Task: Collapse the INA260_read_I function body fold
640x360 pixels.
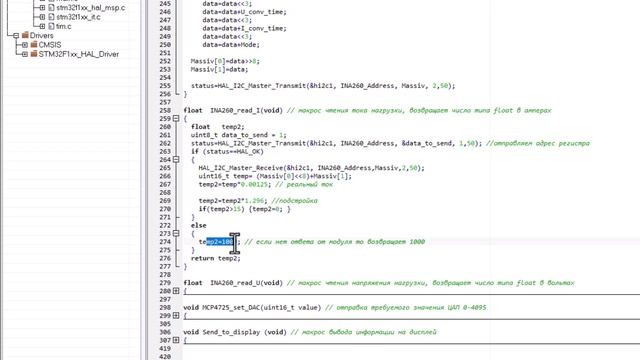Action: [176, 119]
